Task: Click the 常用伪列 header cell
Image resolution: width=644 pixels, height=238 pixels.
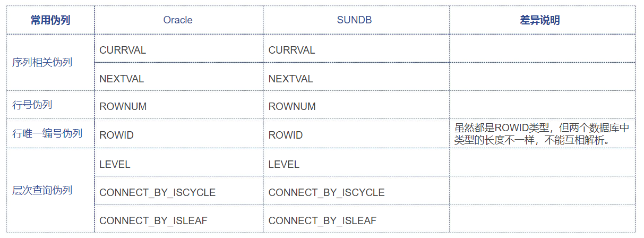Action: [50, 20]
